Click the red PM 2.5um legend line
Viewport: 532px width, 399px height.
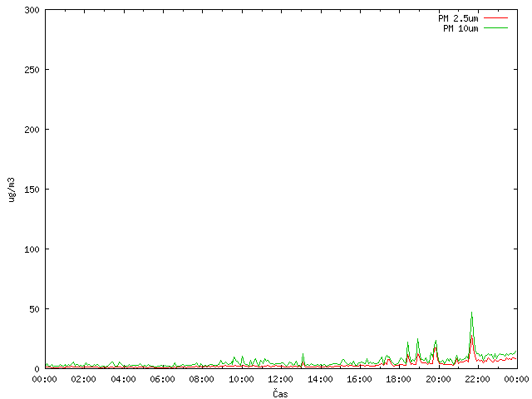(x=495, y=18)
